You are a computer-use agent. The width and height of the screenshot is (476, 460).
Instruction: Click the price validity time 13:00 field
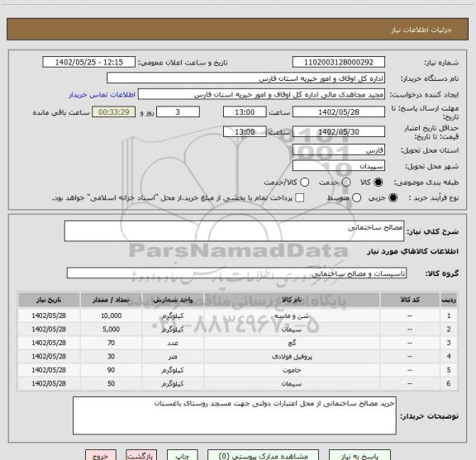pyautogui.click(x=245, y=131)
